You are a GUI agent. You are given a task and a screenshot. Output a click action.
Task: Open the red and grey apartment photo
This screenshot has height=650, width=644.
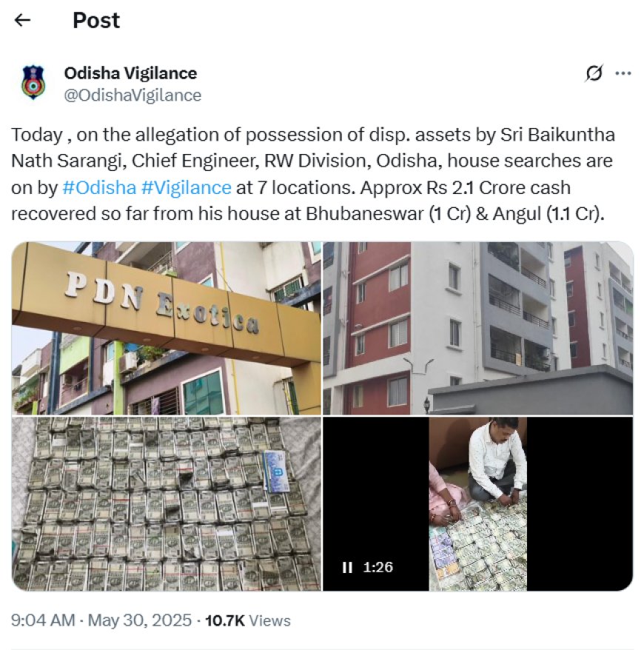pyautogui.click(x=478, y=328)
